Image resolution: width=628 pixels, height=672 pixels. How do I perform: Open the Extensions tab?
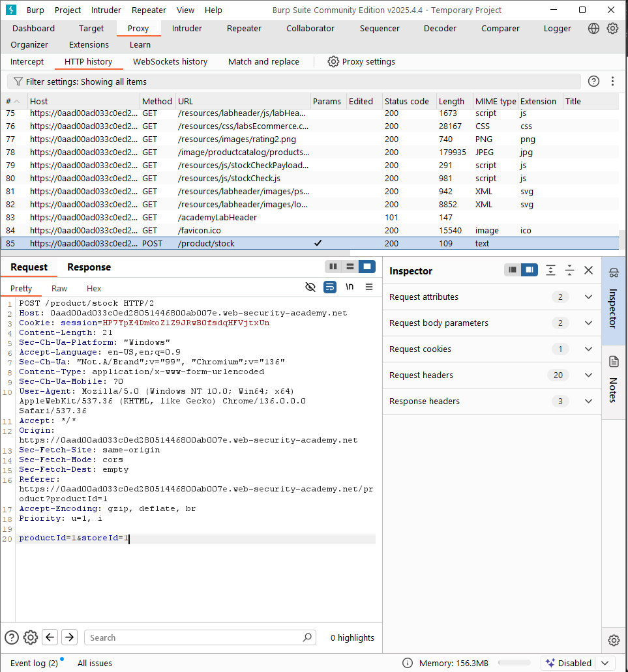point(89,44)
